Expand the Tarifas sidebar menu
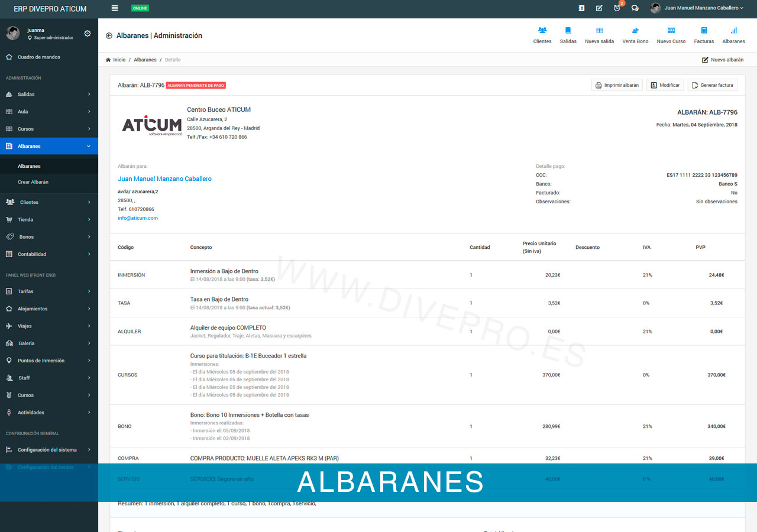This screenshot has width=757, height=532. (x=49, y=291)
